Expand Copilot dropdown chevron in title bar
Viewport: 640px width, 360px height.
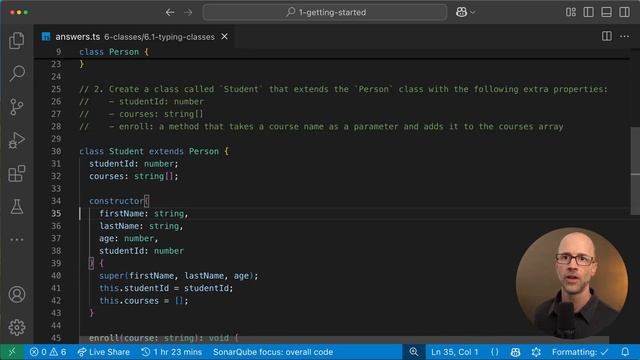473,12
